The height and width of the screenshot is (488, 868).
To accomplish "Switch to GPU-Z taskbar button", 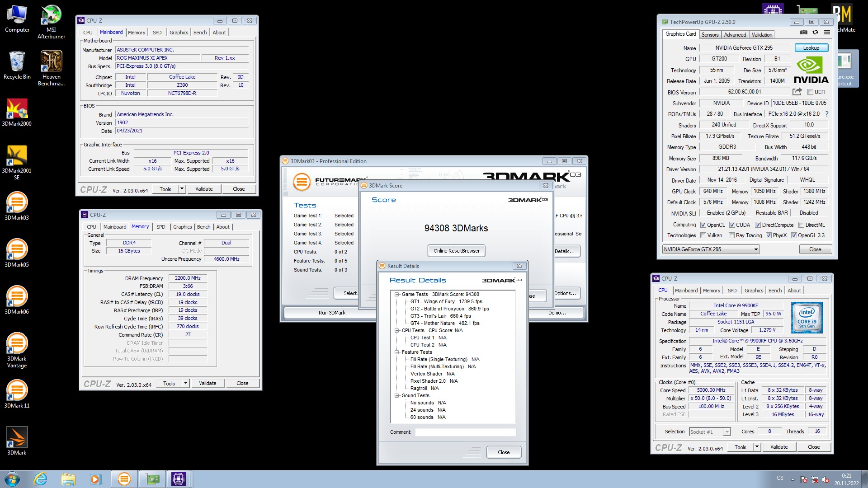I will pyautogui.click(x=153, y=479).
